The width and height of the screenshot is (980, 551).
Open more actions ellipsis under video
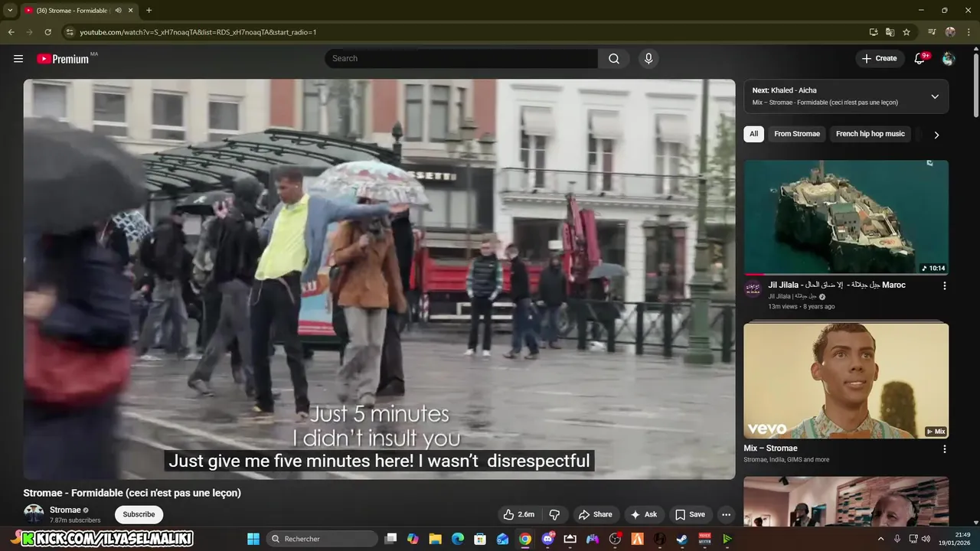[x=726, y=514]
